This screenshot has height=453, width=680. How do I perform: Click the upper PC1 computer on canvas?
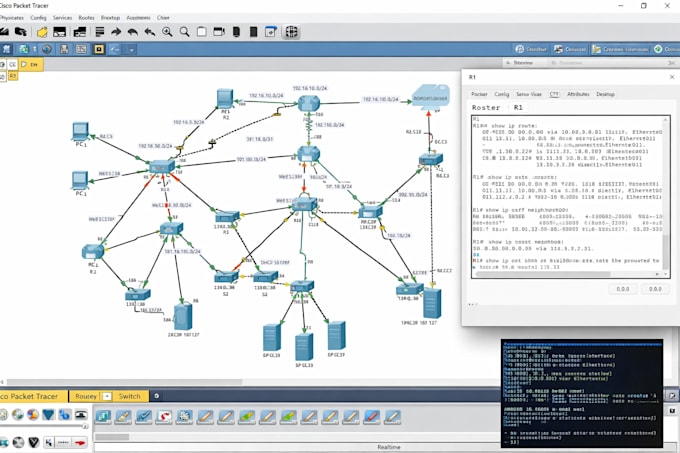point(81,132)
